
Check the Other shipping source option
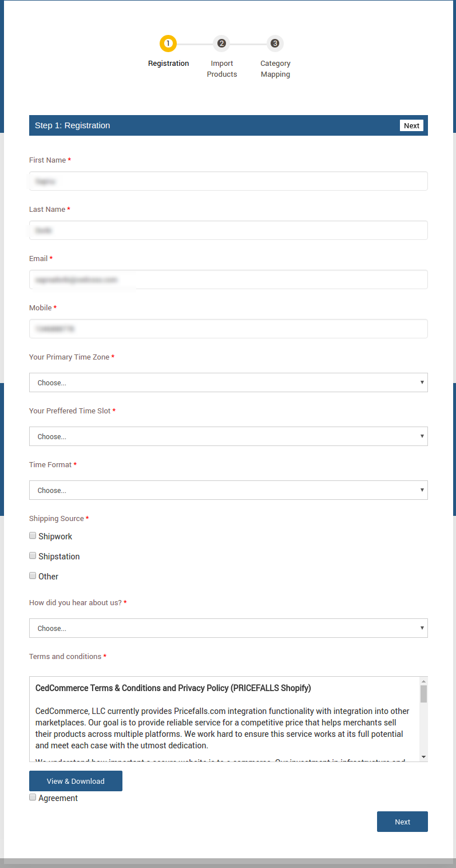(x=33, y=575)
